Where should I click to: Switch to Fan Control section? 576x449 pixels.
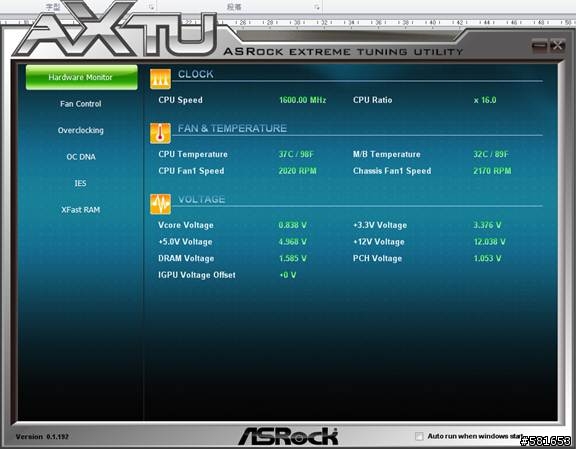80,104
